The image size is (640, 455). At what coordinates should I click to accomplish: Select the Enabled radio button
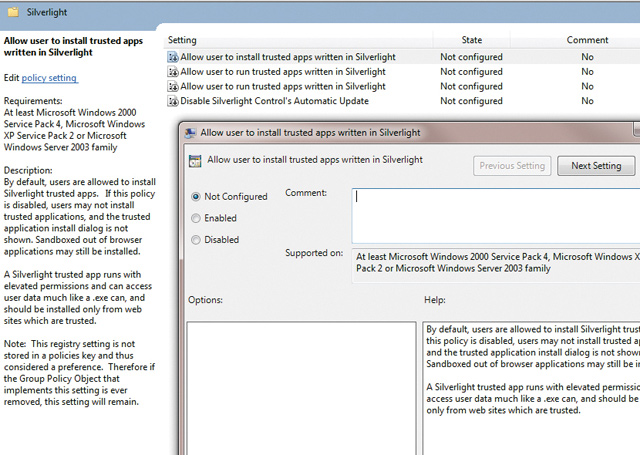click(196, 218)
